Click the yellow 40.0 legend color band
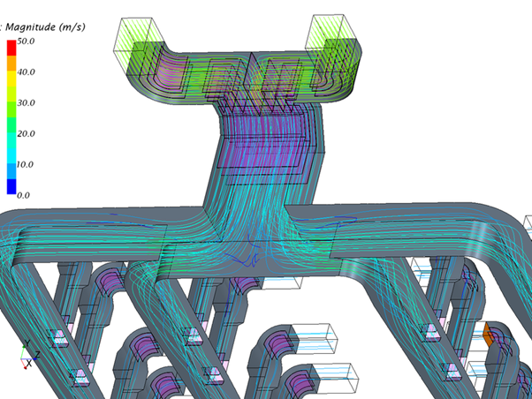Screen dimensions: 532x399 11,79
